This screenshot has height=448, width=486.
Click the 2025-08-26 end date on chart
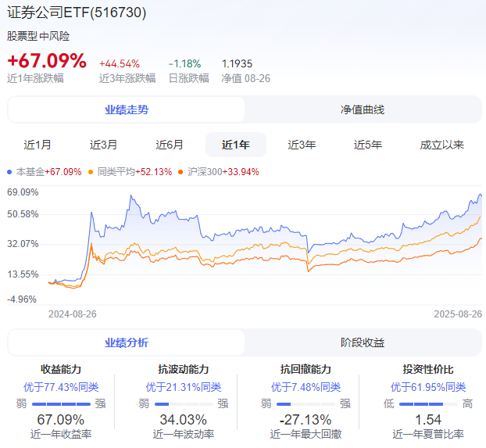(458, 314)
